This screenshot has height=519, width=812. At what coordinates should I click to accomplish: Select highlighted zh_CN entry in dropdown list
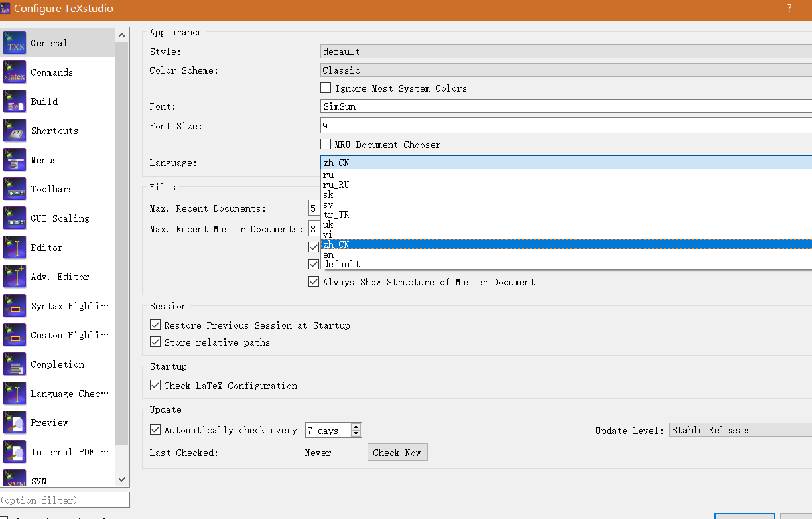click(x=566, y=244)
